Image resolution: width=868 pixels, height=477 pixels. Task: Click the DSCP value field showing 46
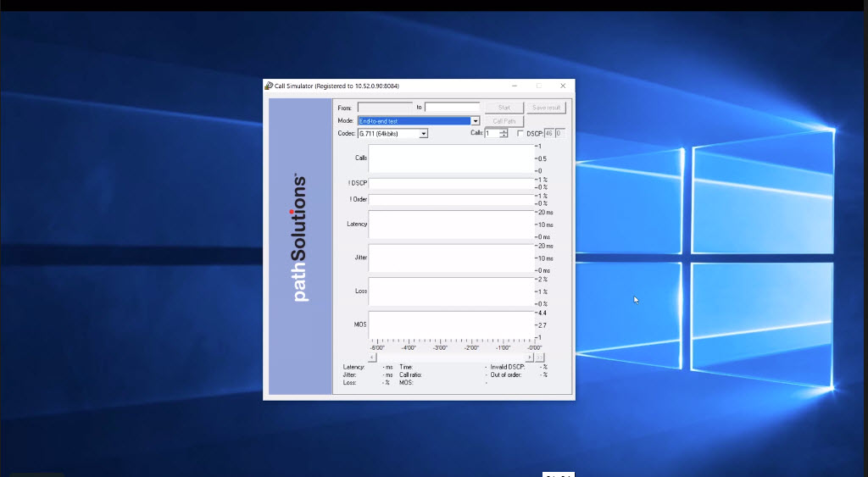(x=548, y=133)
